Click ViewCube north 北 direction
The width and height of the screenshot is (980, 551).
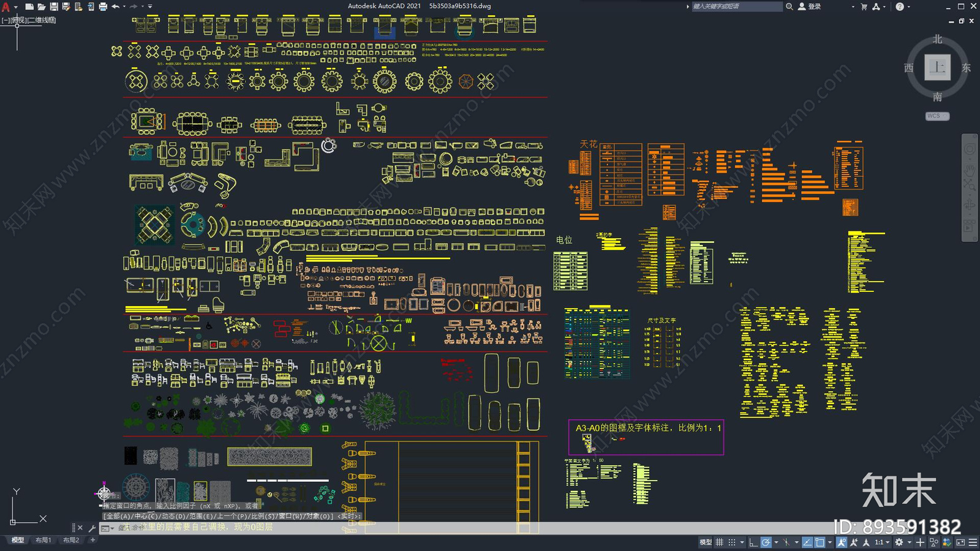(x=937, y=39)
